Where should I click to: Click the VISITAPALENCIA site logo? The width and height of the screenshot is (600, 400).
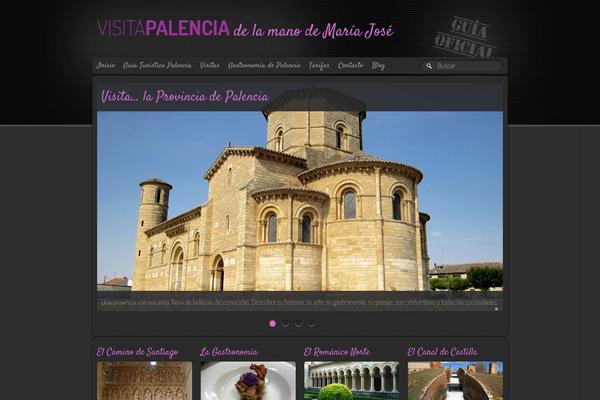[163, 28]
